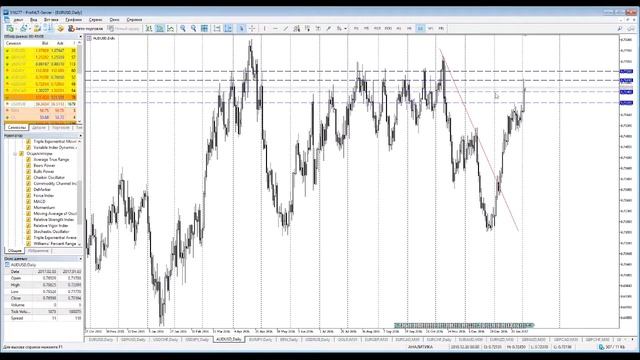
Task: Create a new chart from toolbar
Action: (9, 28)
